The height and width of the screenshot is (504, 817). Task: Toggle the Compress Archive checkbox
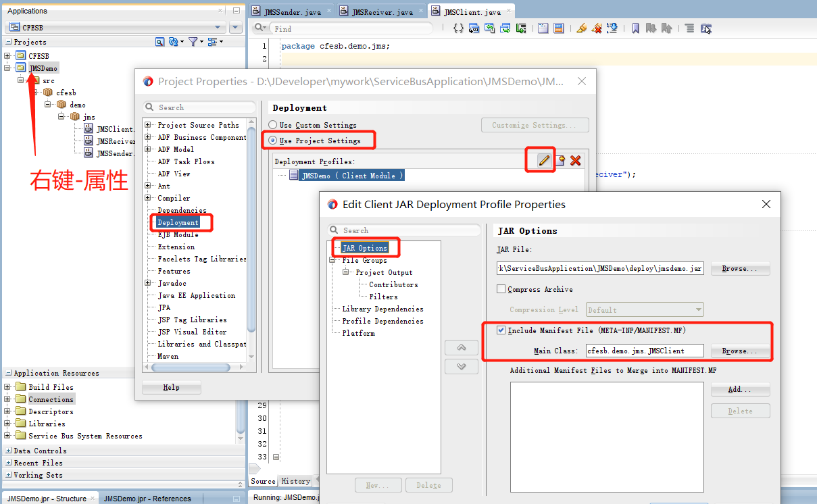[x=501, y=289]
